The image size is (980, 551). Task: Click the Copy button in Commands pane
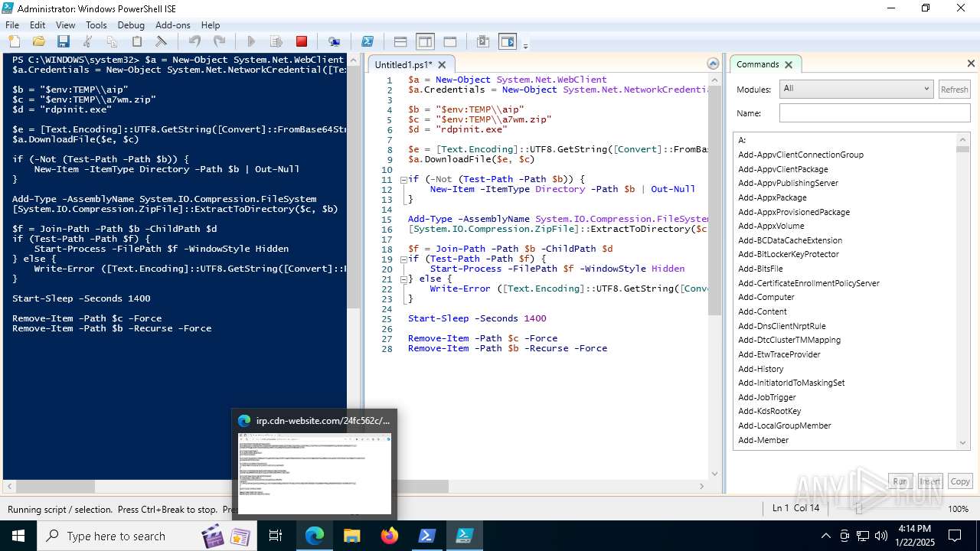[x=960, y=481]
